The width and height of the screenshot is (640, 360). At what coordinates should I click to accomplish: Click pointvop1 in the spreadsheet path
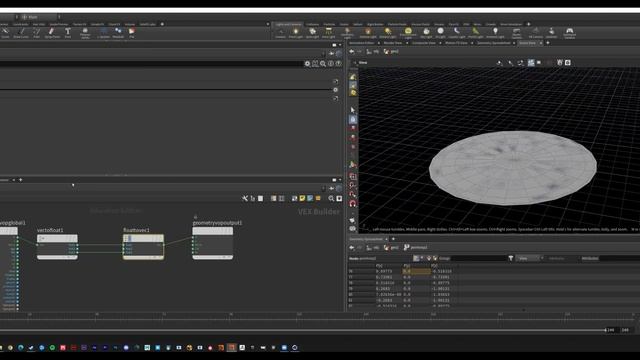416,247
